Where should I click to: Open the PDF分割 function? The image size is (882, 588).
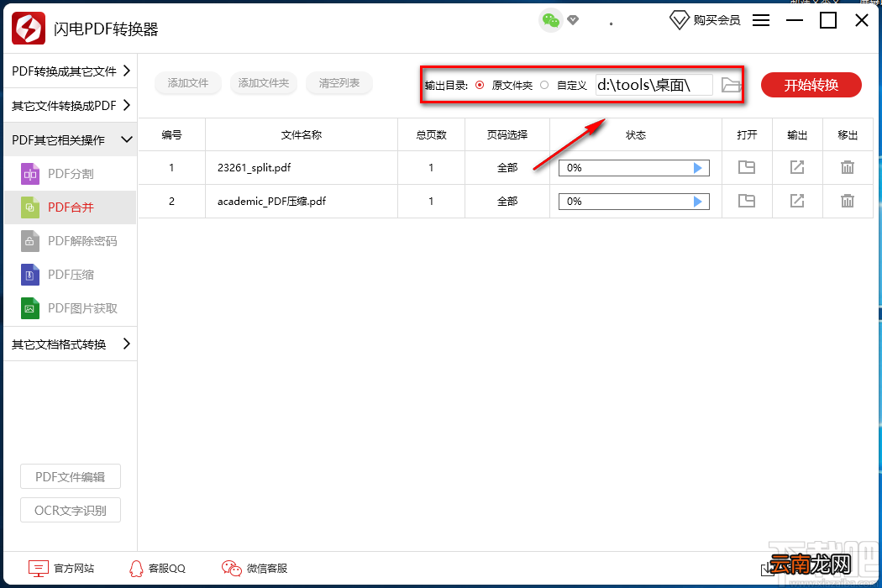tap(71, 174)
